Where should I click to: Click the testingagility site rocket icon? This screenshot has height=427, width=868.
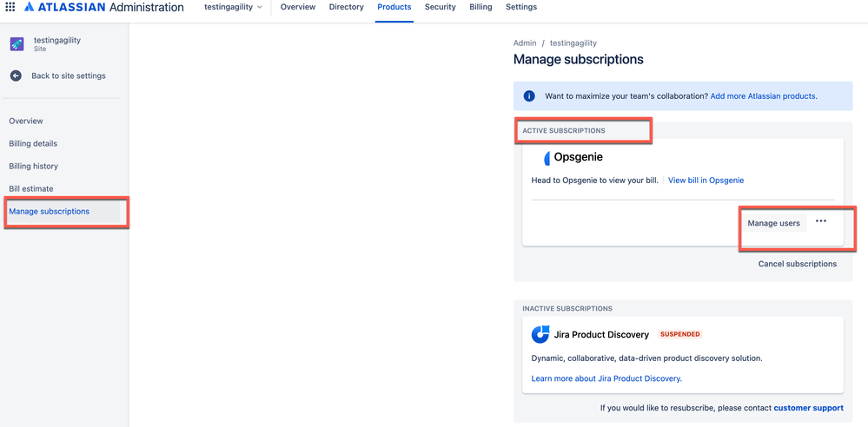coord(17,44)
